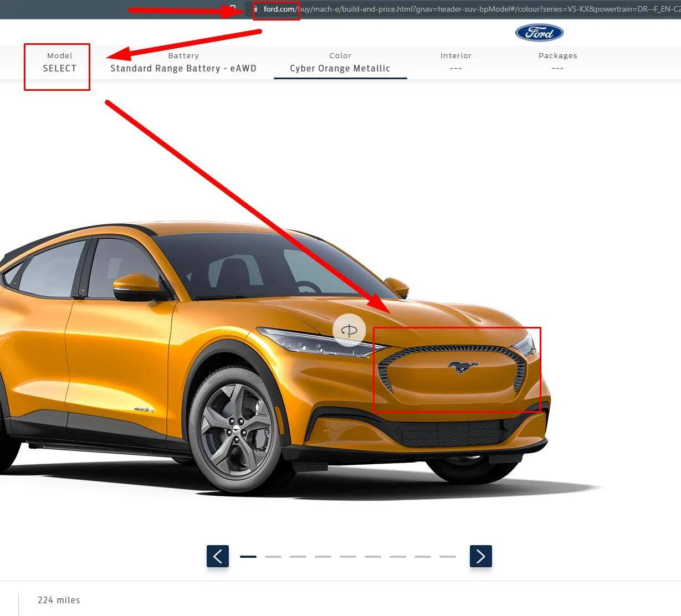Open the Packages step tab
681x616 pixels.
pyautogui.click(x=557, y=63)
